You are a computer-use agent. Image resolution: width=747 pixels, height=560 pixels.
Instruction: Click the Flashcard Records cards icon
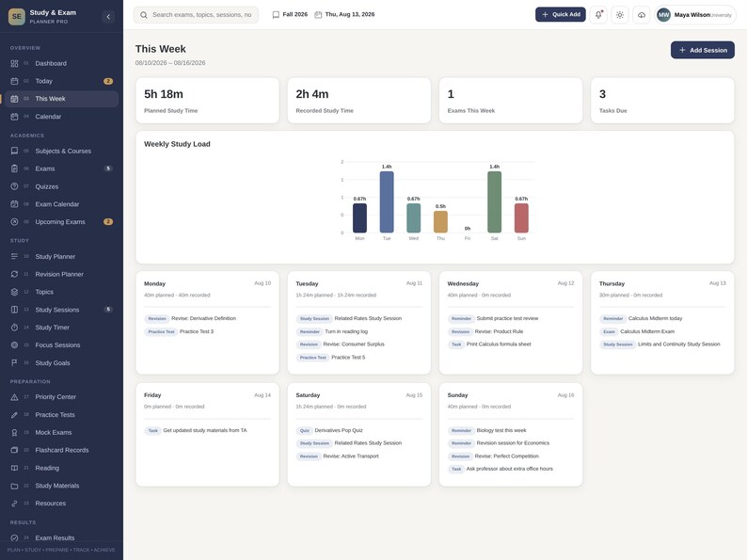tap(14, 450)
